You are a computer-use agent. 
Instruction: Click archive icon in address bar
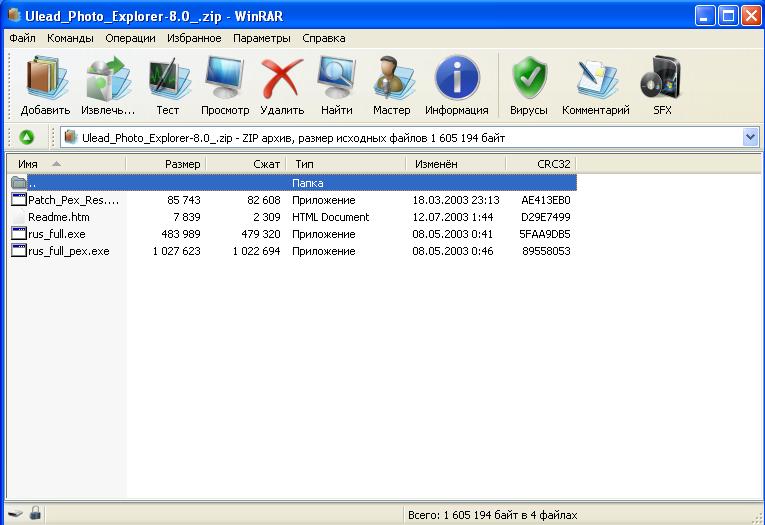click(71, 138)
